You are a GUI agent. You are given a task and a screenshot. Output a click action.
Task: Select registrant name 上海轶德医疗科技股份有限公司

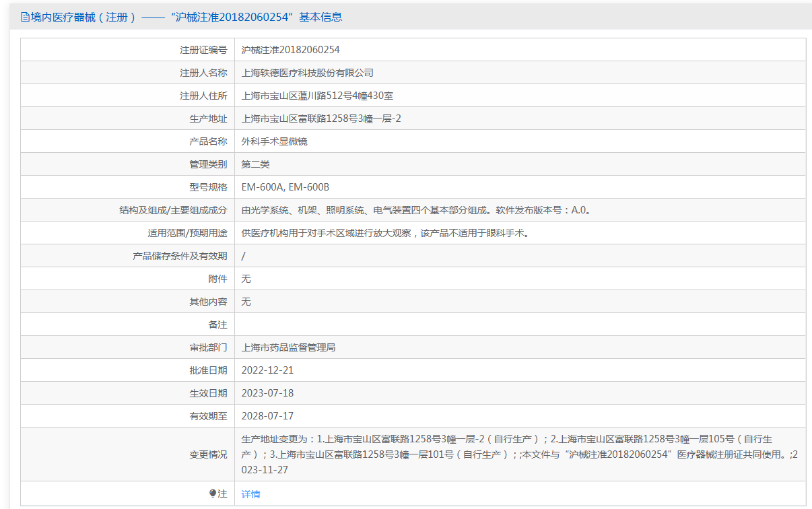[307, 73]
